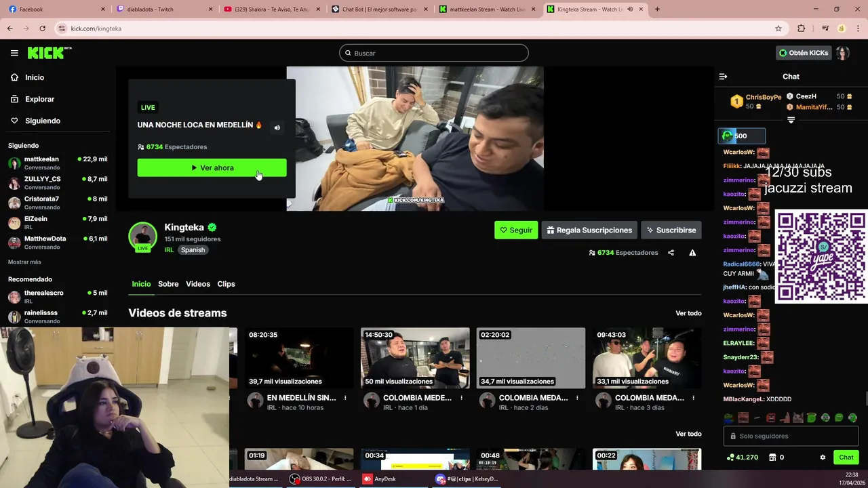Open the 09:43:03 stream video thumbnail

pos(647,358)
